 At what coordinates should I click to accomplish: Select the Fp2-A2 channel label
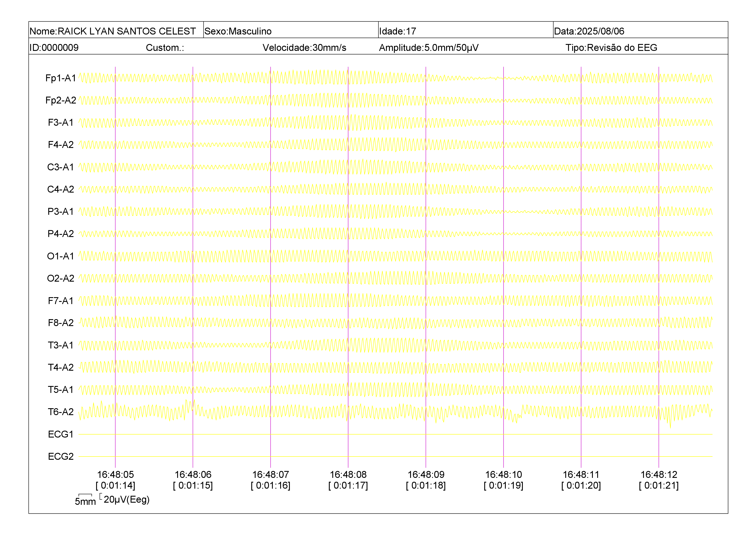click(61, 100)
